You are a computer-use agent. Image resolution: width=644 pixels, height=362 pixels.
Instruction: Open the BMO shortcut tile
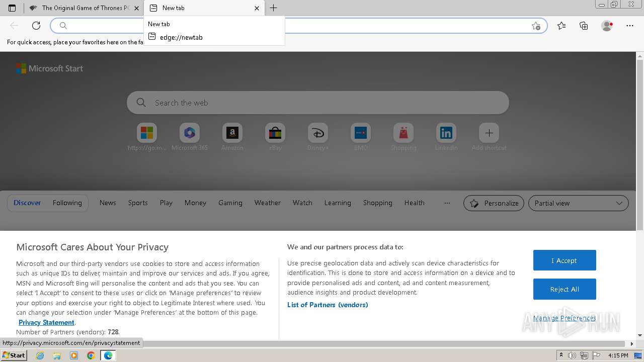[361, 133]
